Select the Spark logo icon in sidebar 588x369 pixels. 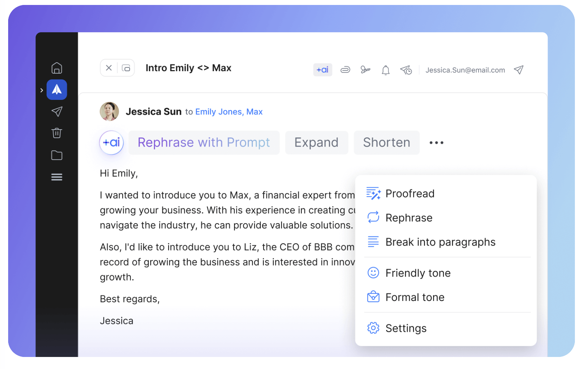57,90
